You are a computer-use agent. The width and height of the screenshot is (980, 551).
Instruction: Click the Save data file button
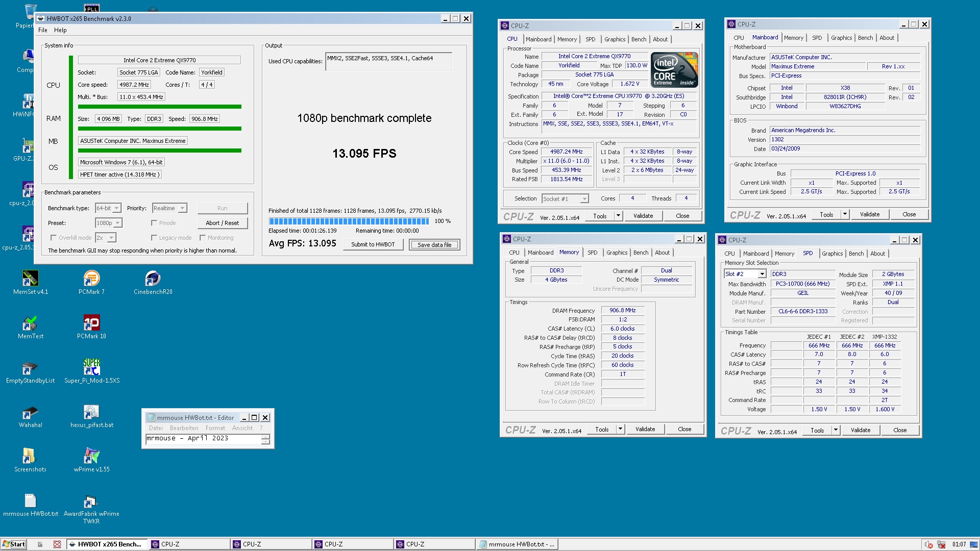click(x=434, y=244)
